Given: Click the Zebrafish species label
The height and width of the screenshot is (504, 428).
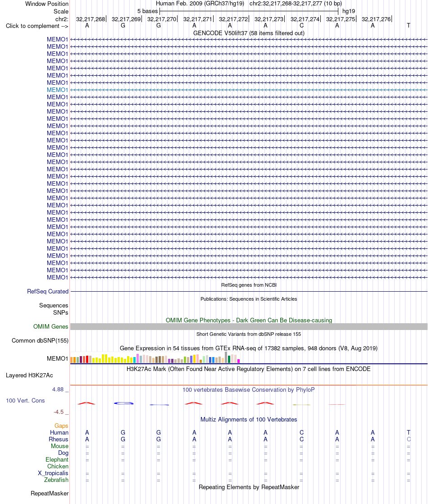Looking at the screenshot, I should coord(56,480).
